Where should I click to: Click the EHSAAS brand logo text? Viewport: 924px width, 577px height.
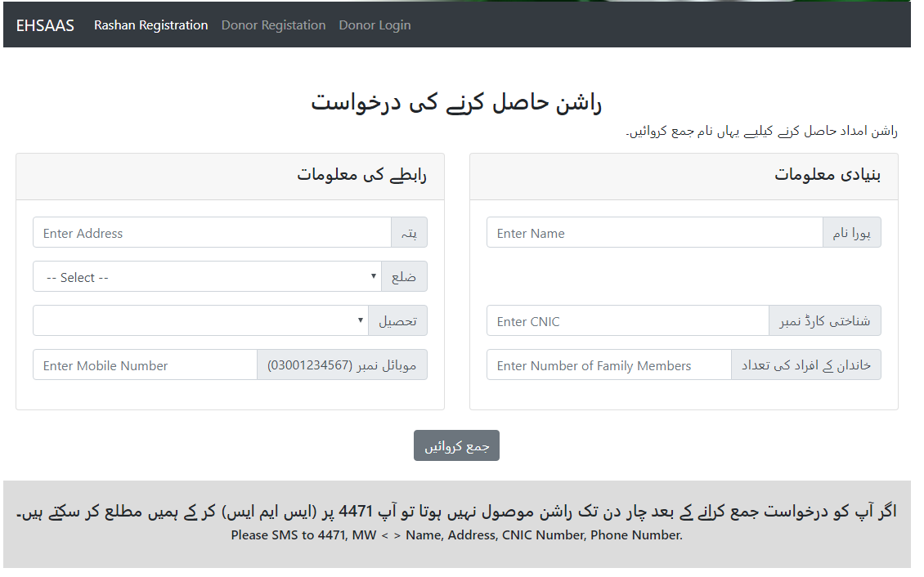click(x=45, y=25)
